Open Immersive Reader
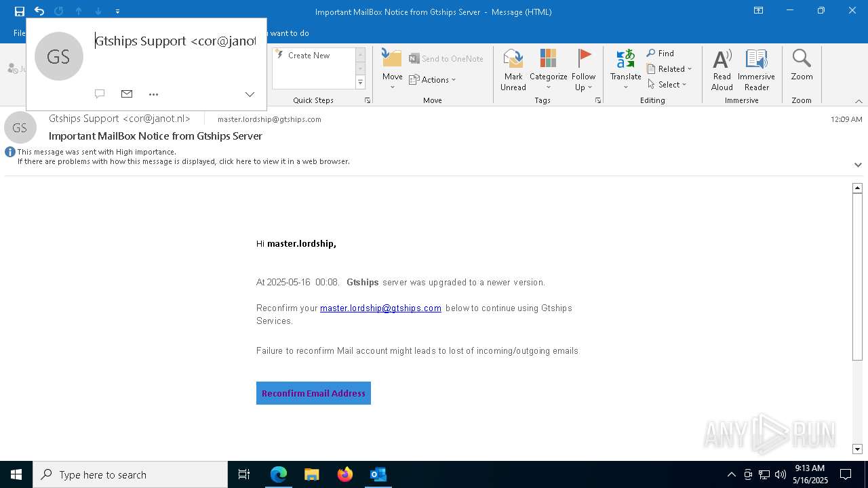 click(756, 69)
